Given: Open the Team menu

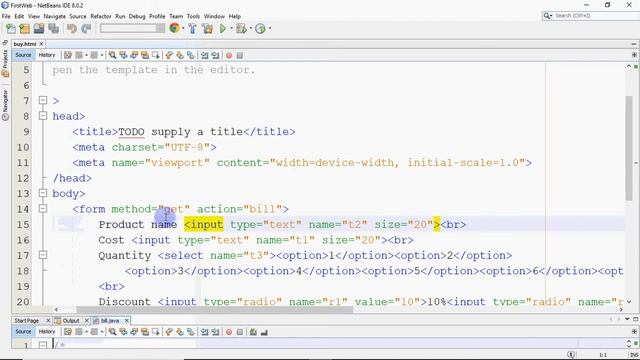Looking at the screenshot, I should click(x=176, y=16).
